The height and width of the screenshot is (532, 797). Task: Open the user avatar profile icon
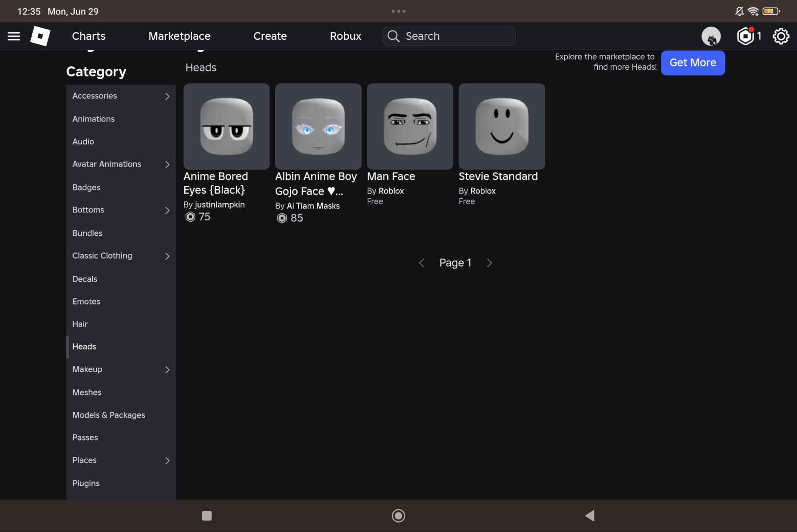[711, 36]
